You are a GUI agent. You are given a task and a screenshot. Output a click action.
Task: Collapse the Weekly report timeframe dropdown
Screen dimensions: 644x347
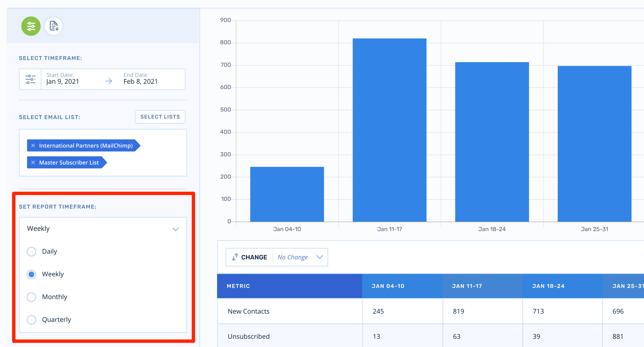pyautogui.click(x=176, y=229)
